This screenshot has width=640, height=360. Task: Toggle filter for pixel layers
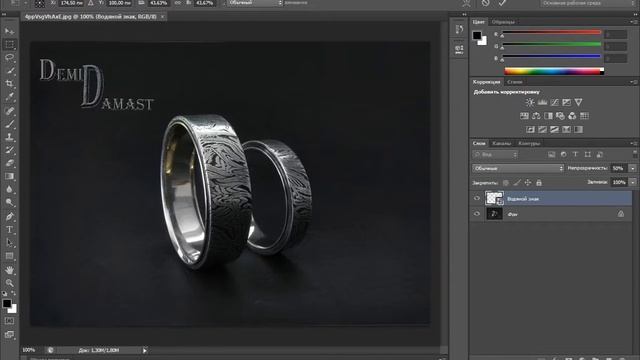click(x=551, y=154)
